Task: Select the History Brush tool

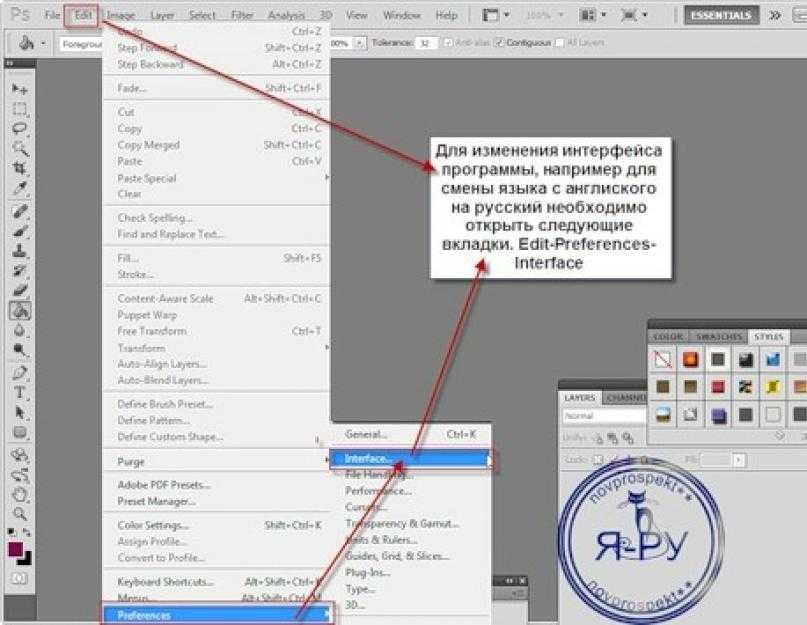Action: [20, 271]
